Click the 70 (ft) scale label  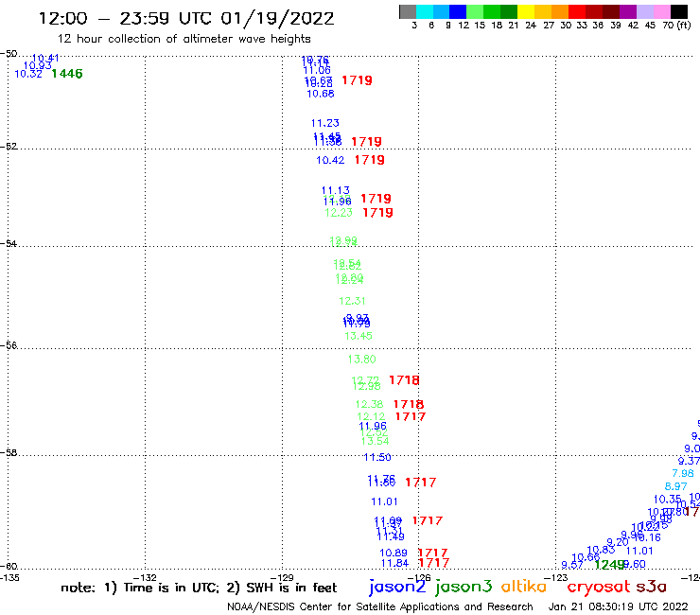[677, 26]
